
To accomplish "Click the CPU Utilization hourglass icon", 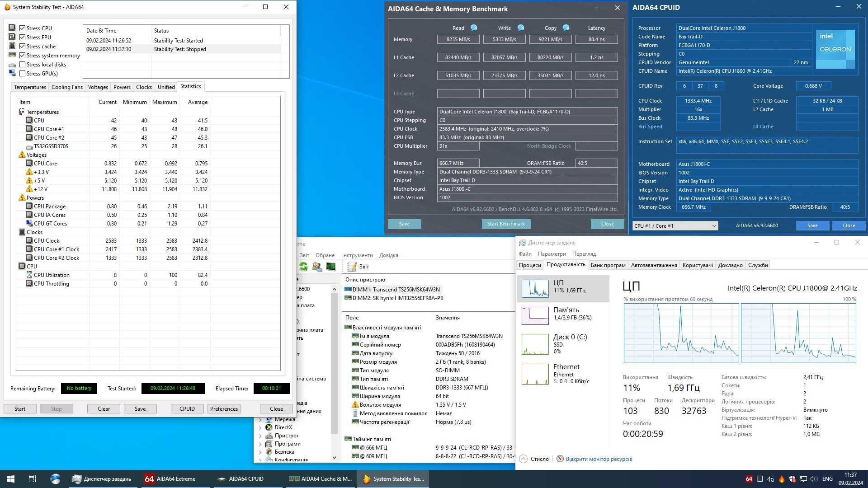I will click(29, 275).
